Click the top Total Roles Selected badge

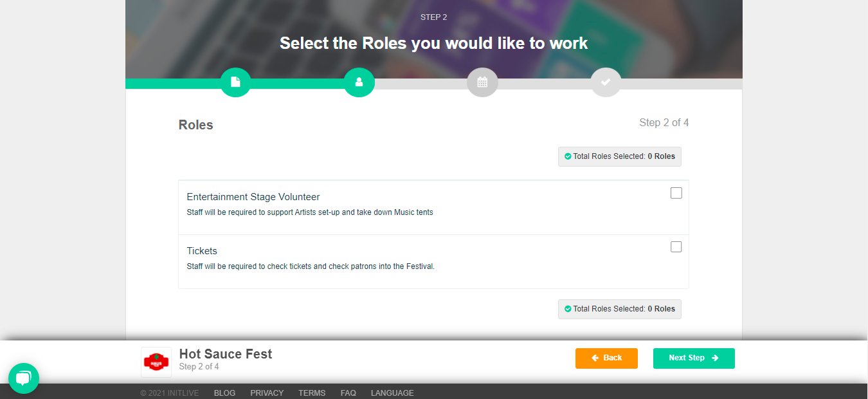tap(620, 156)
